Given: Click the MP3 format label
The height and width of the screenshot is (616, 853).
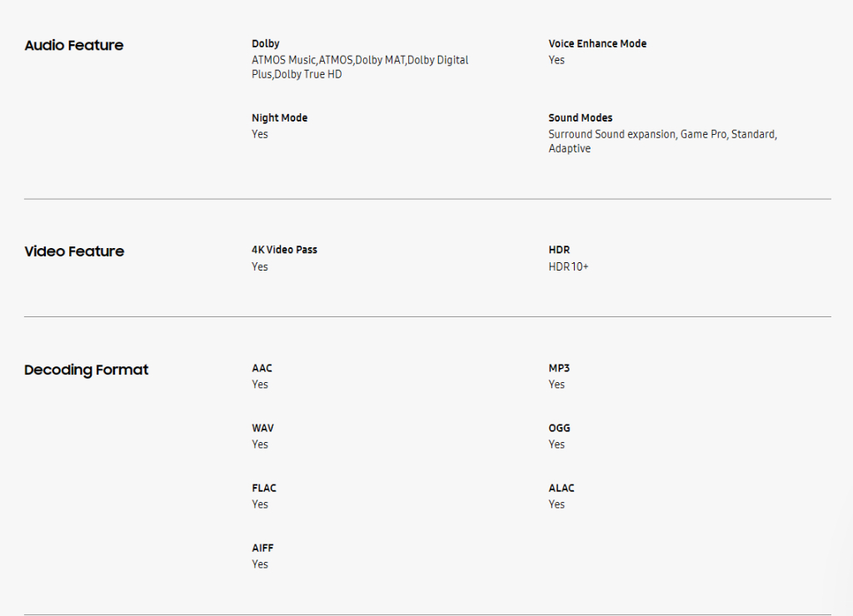Looking at the screenshot, I should [x=559, y=368].
